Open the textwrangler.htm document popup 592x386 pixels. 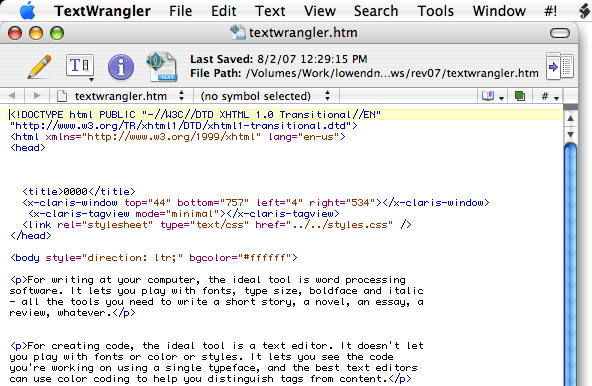(x=121, y=96)
